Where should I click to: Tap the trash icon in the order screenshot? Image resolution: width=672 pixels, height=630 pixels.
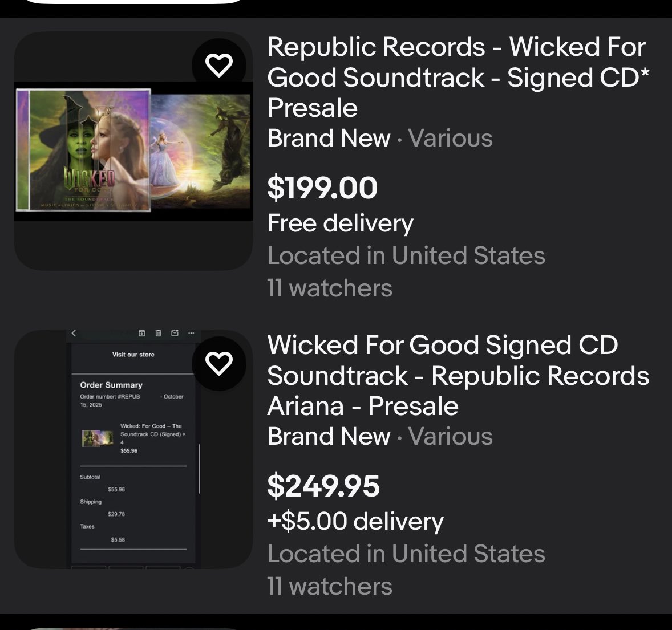158,333
